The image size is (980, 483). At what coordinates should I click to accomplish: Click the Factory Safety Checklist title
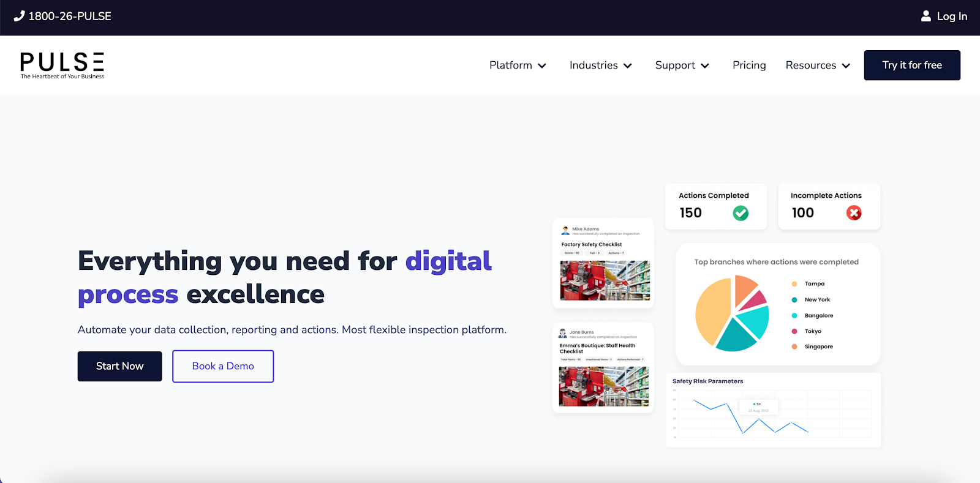[592, 244]
